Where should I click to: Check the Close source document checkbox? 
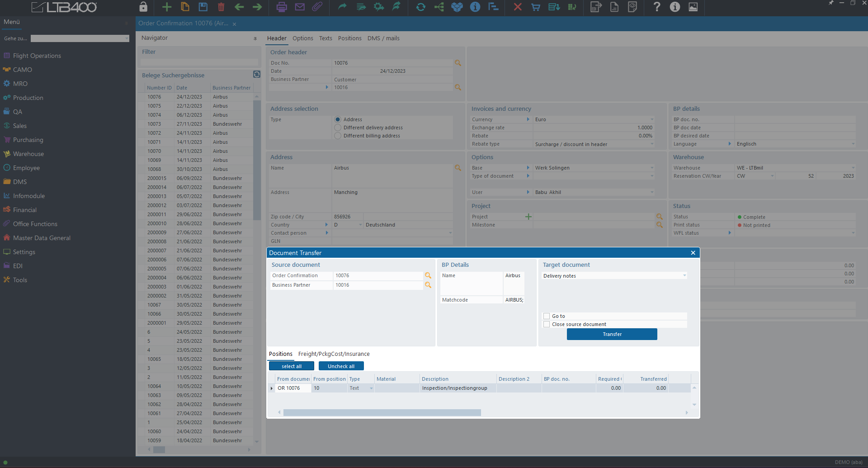547,324
